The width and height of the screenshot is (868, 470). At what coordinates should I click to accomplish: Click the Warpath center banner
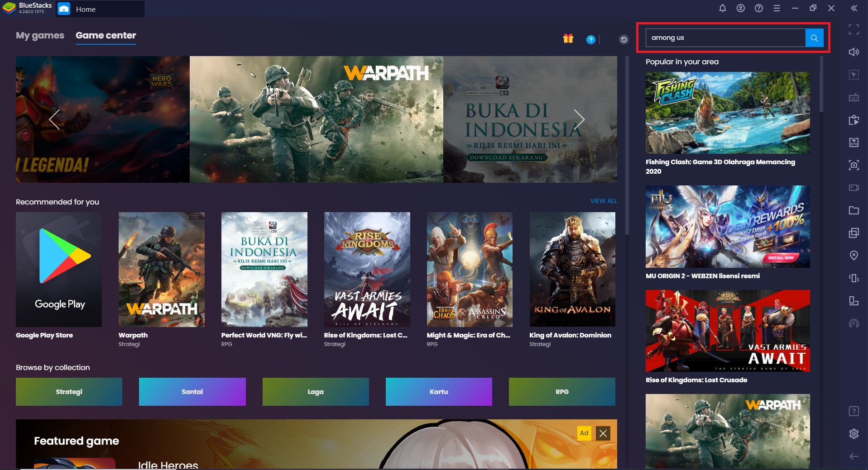point(316,119)
